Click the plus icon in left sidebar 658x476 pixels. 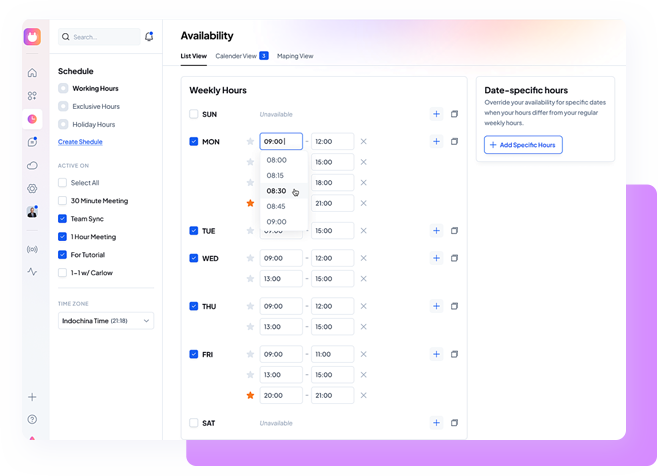pyautogui.click(x=32, y=397)
